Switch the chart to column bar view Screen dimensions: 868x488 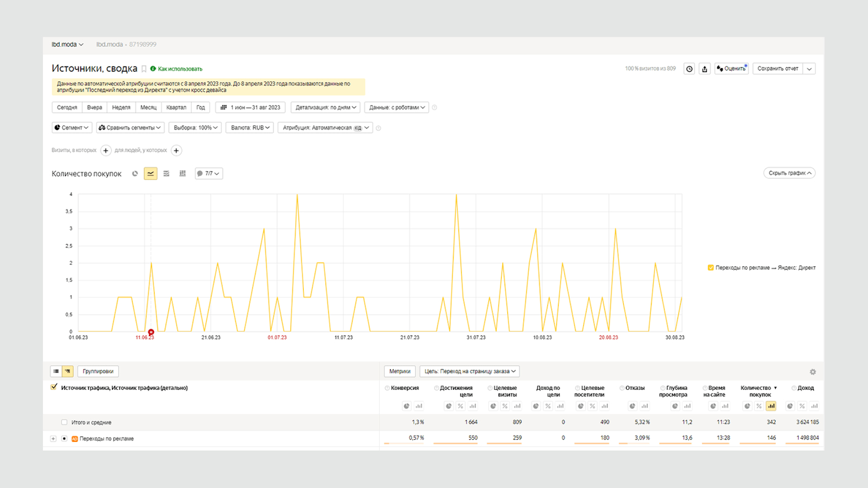pos(182,174)
